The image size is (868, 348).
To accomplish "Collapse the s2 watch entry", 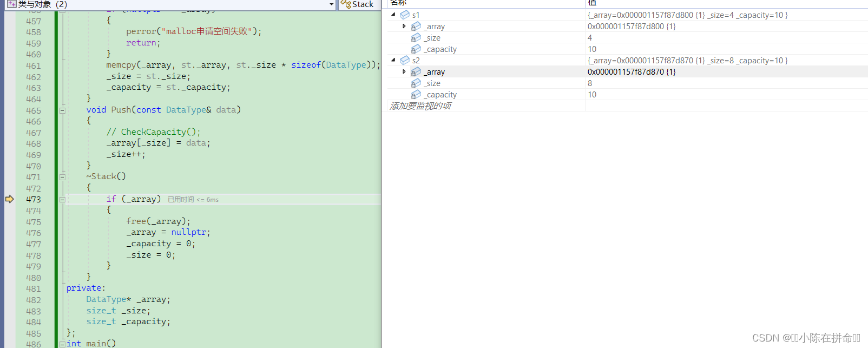I will pyautogui.click(x=393, y=60).
